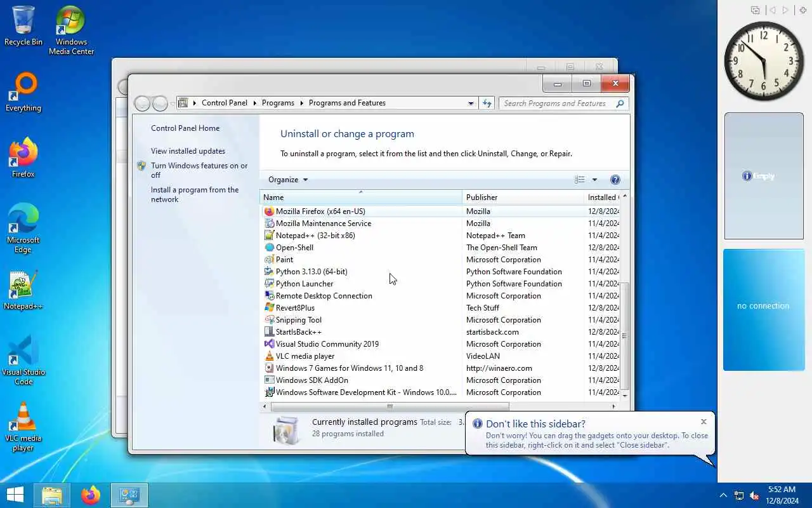
Task: Click the no connection sidebar gadget
Action: tap(763, 310)
